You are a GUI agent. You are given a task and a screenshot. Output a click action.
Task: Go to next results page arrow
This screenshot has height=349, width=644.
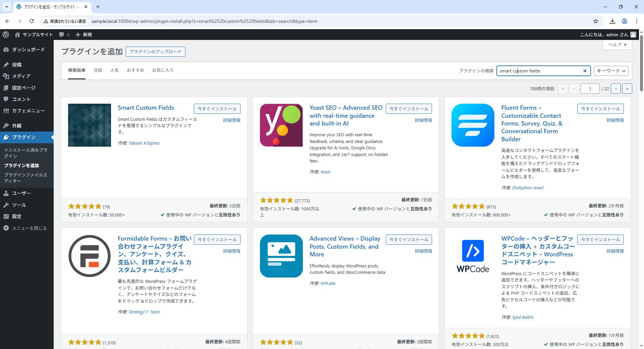click(x=616, y=89)
